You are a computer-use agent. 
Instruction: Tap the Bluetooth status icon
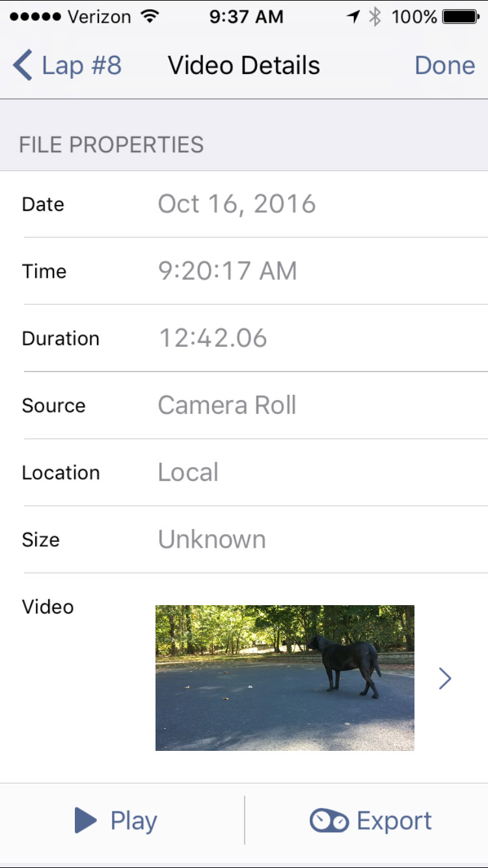[x=375, y=17]
